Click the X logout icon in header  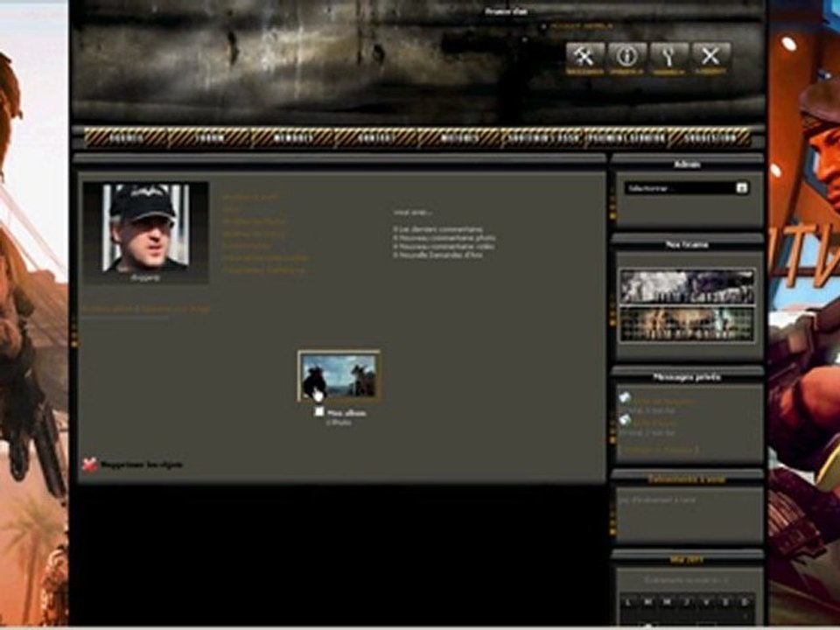click(710, 58)
